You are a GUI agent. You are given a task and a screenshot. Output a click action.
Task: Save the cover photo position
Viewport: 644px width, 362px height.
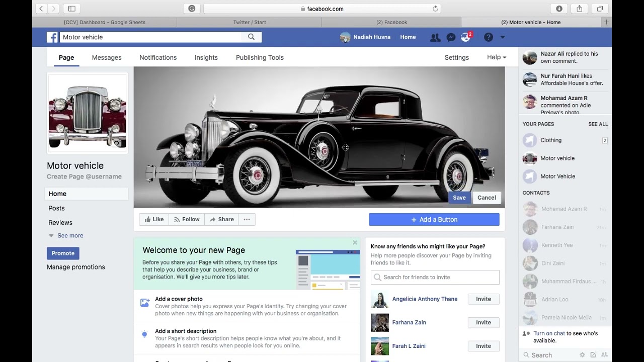click(459, 198)
